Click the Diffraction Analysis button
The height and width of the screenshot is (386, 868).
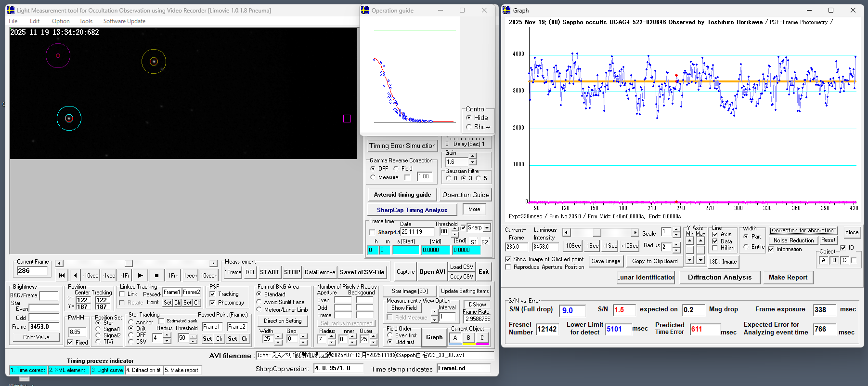(x=719, y=277)
